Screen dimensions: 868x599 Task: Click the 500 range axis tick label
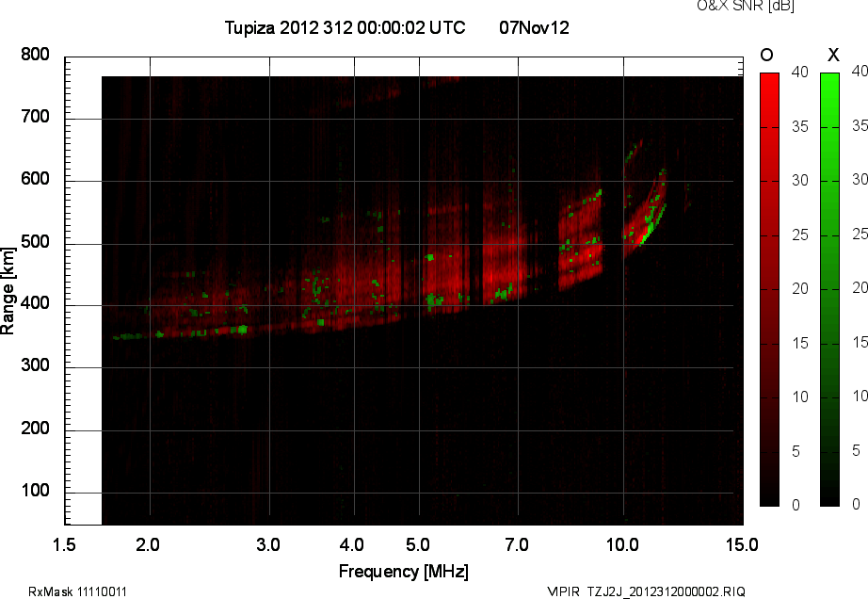[36, 241]
